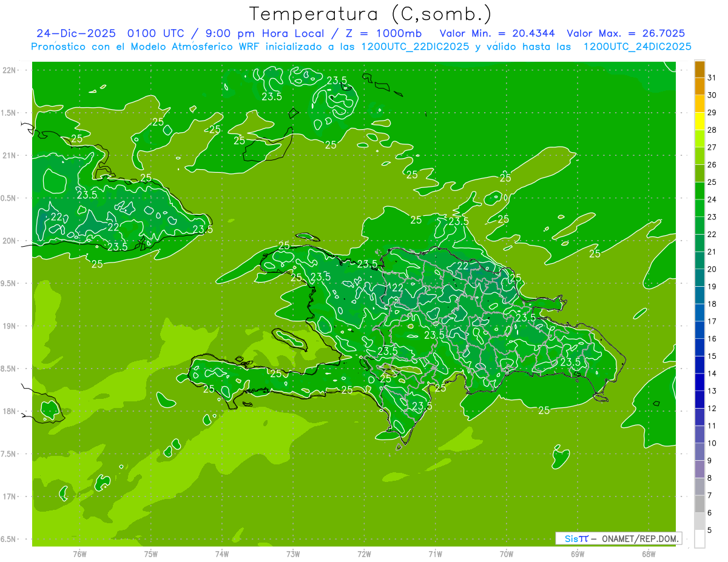
Task: Click the '15' colorbar label
Action: click(x=712, y=356)
